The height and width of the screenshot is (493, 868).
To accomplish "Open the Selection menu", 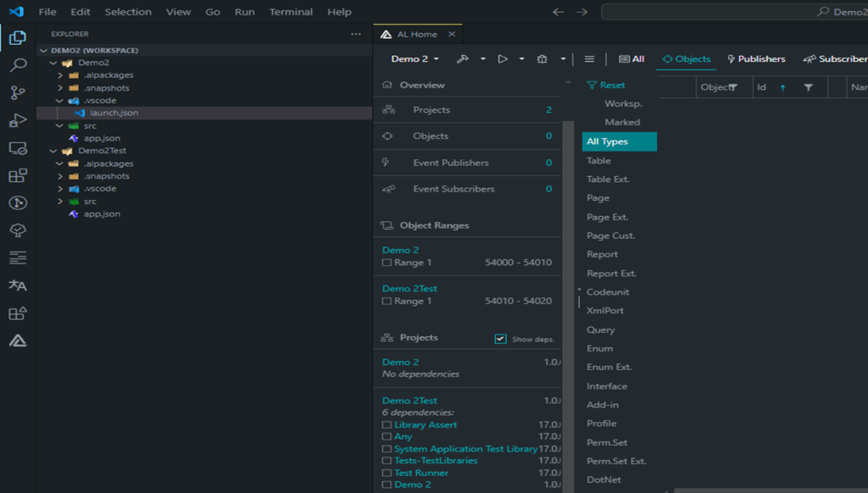I will 128,12.
